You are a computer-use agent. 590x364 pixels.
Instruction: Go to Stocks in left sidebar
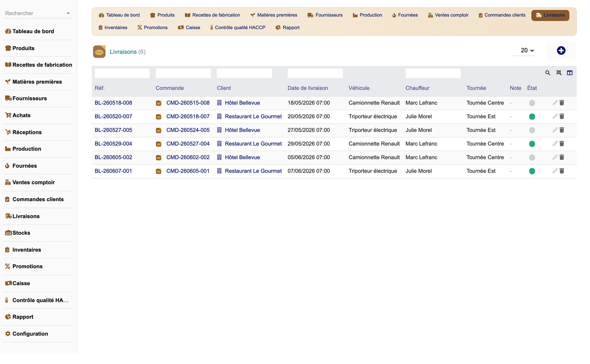(38, 233)
